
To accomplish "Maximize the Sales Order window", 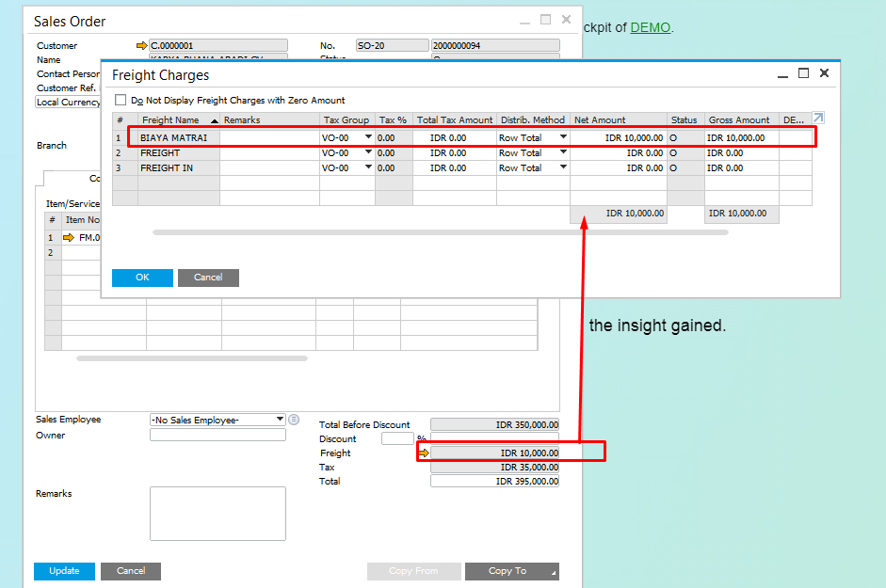I will pyautogui.click(x=545, y=20).
